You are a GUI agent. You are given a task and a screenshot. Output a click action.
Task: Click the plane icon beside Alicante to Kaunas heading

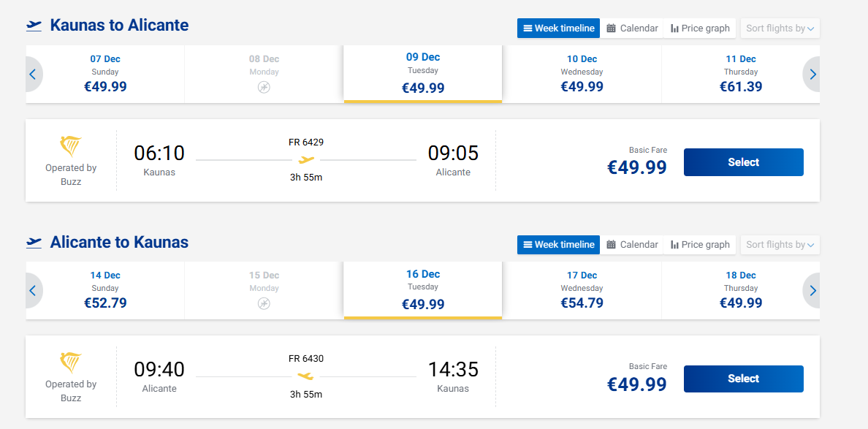34,243
